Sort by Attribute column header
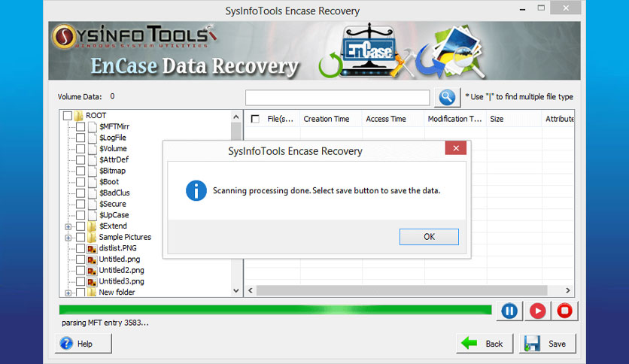 558,119
